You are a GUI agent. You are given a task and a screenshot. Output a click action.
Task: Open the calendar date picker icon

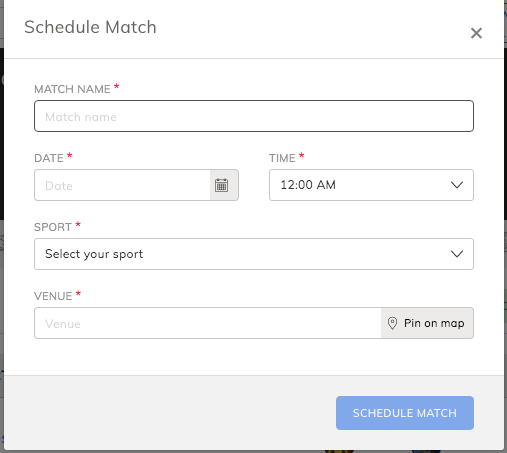(222, 185)
